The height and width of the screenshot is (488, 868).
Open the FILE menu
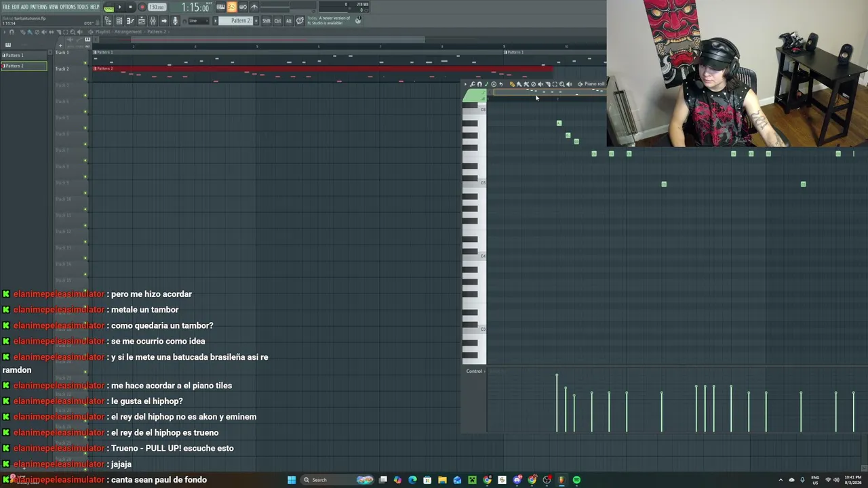(x=6, y=7)
